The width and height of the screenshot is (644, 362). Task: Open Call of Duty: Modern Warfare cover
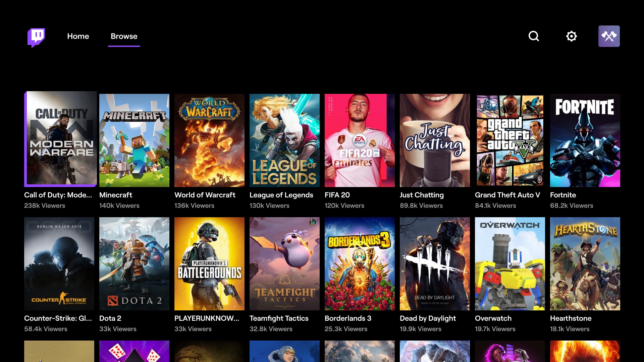pyautogui.click(x=61, y=139)
